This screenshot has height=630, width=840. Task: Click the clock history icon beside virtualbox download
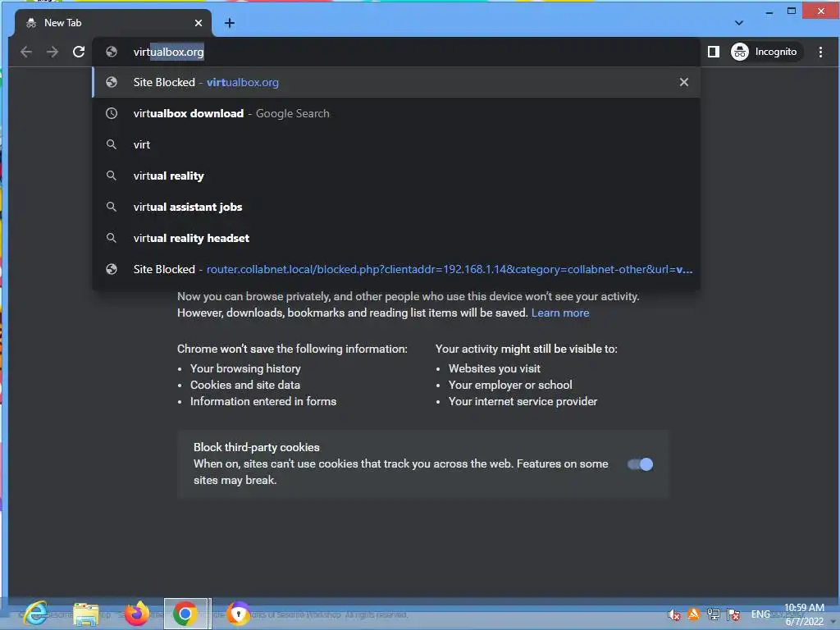pyautogui.click(x=112, y=113)
